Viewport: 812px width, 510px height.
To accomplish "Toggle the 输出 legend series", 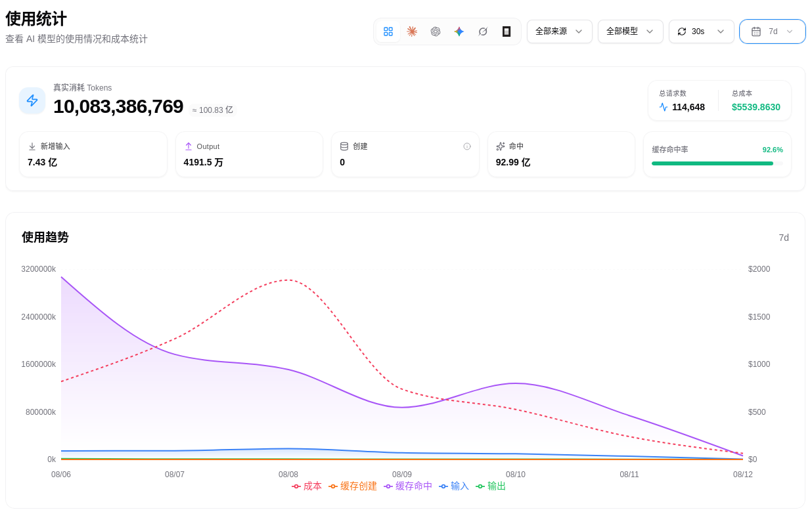I will click(491, 486).
